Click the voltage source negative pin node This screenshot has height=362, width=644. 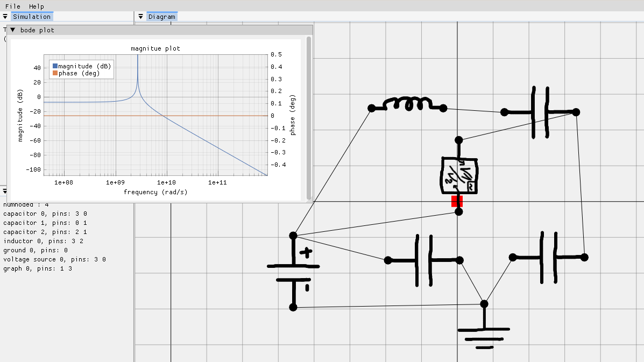click(293, 308)
